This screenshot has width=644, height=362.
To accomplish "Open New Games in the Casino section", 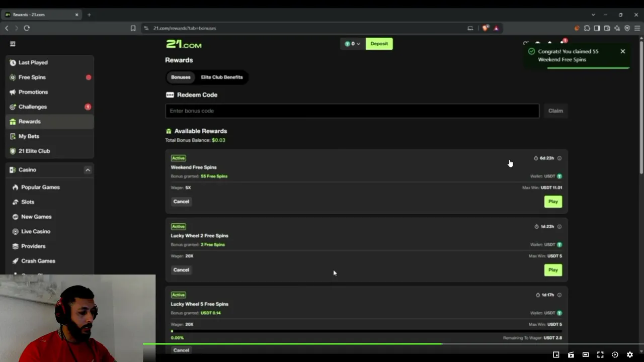I will [49, 217].
